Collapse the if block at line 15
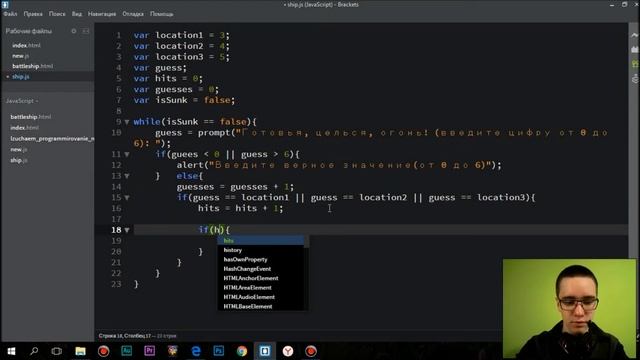This screenshot has height=360, width=640. click(x=127, y=198)
